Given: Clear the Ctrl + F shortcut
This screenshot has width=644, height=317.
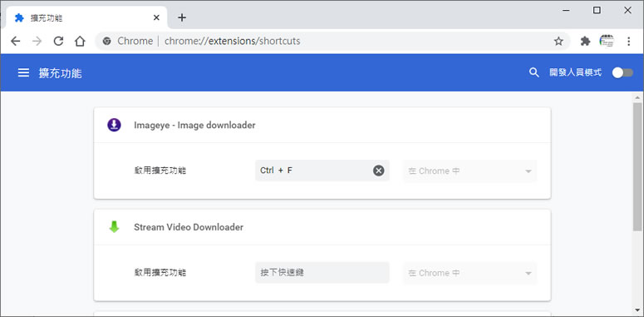Looking at the screenshot, I should 379,171.
